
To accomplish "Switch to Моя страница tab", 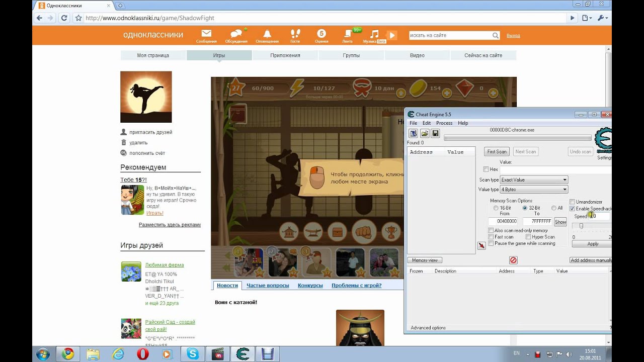I will pyautogui.click(x=153, y=55).
